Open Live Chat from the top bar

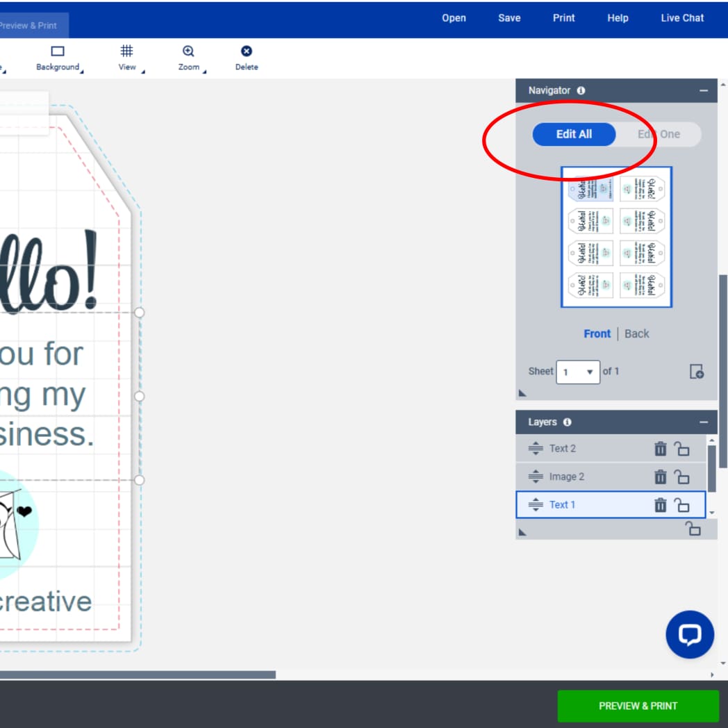(x=682, y=18)
